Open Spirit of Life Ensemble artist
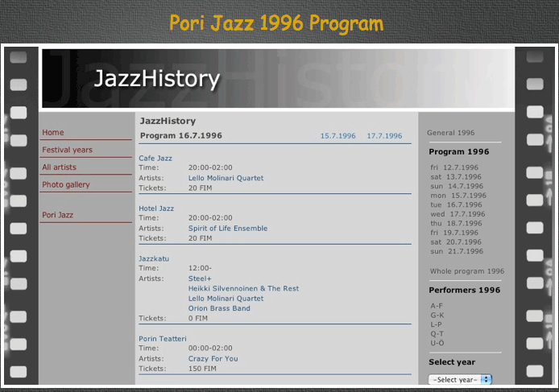The height and width of the screenshot is (392, 559). [228, 228]
